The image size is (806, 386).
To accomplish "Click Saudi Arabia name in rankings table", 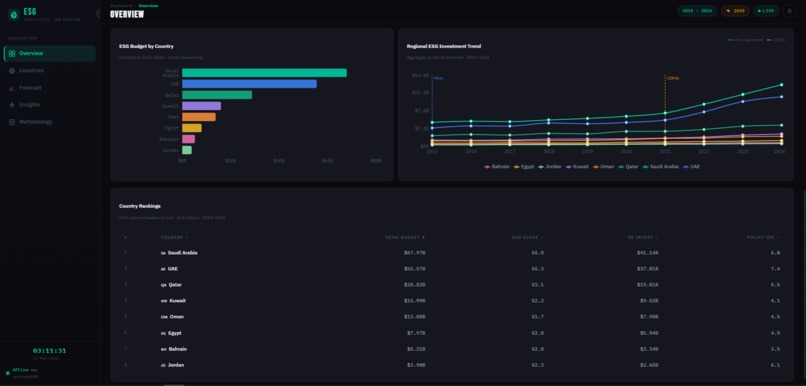I will [x=182, y=253].
